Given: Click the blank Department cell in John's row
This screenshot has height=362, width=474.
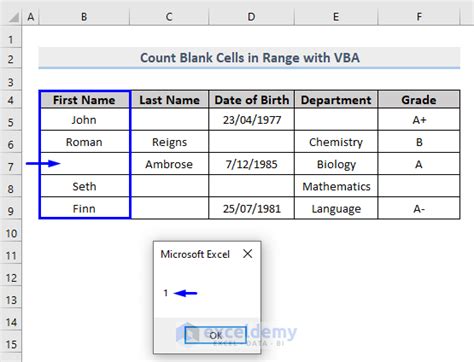Looking at the screenshot, I should pos(336,119).
